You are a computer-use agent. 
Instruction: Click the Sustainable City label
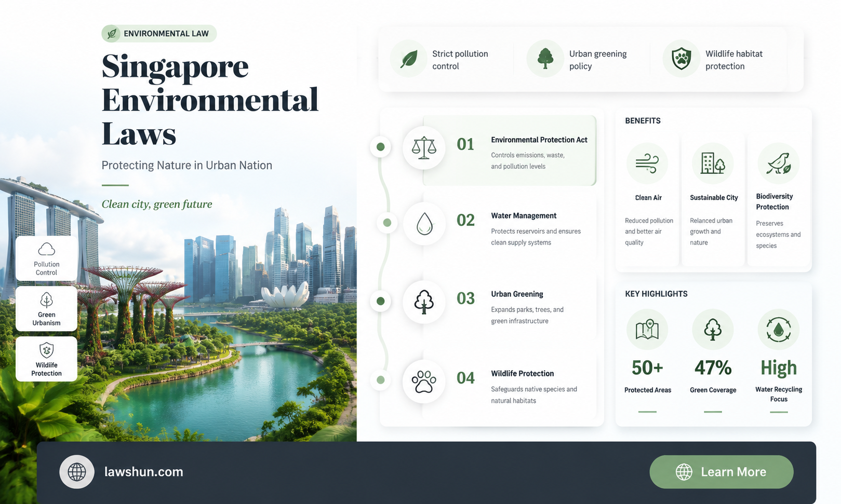tap(714, 198)
